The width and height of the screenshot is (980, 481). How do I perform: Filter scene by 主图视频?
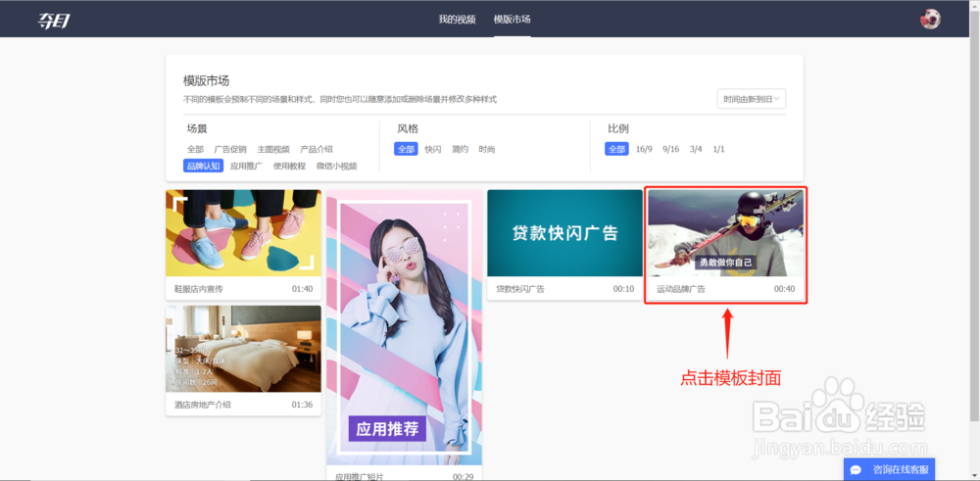point(273,149)
